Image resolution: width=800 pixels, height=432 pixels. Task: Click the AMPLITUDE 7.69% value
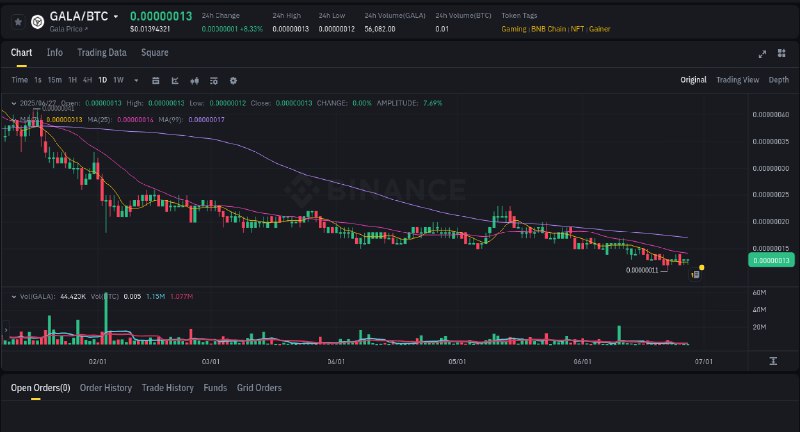click(432, 103)
